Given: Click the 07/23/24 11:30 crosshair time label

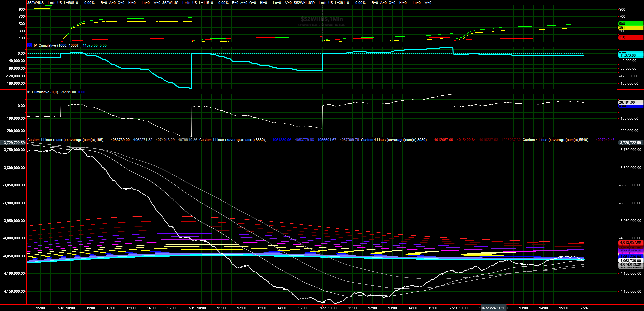Looking at the screenshot, I should (493, 308).
